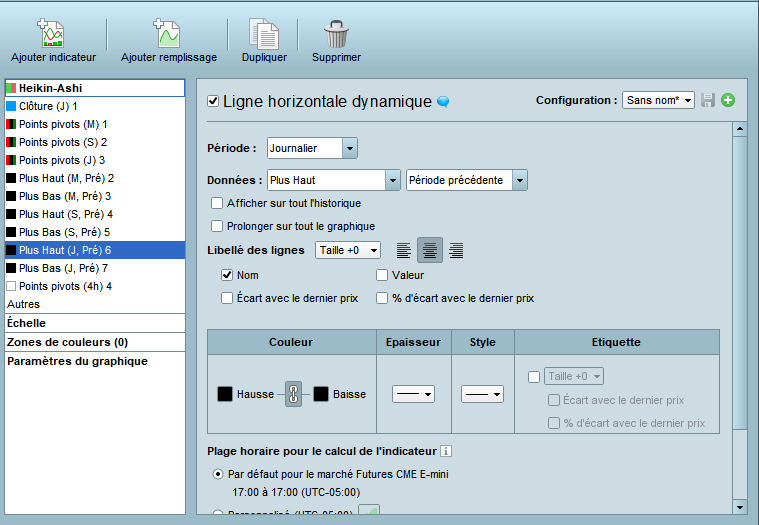The height and width of the screenshot is (525, 759).
Task: Click the blue swatch of Clôture (J) 1
Action: click(11, 106)
